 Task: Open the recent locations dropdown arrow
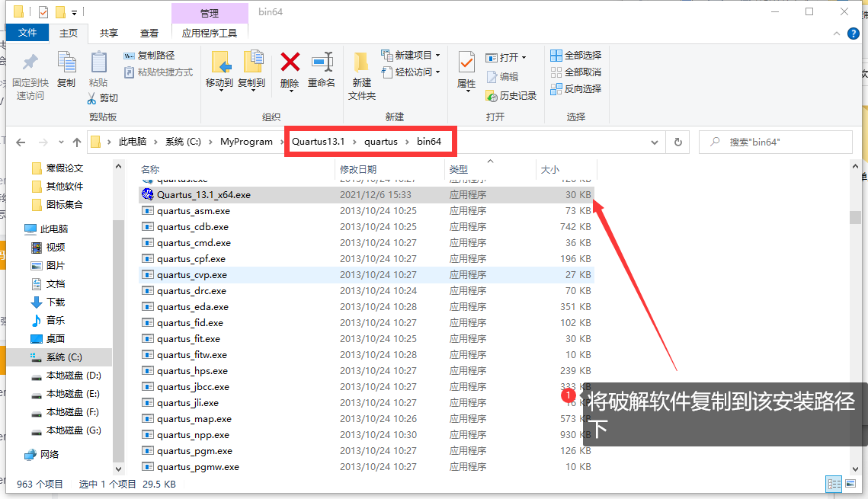click(61, 142)
